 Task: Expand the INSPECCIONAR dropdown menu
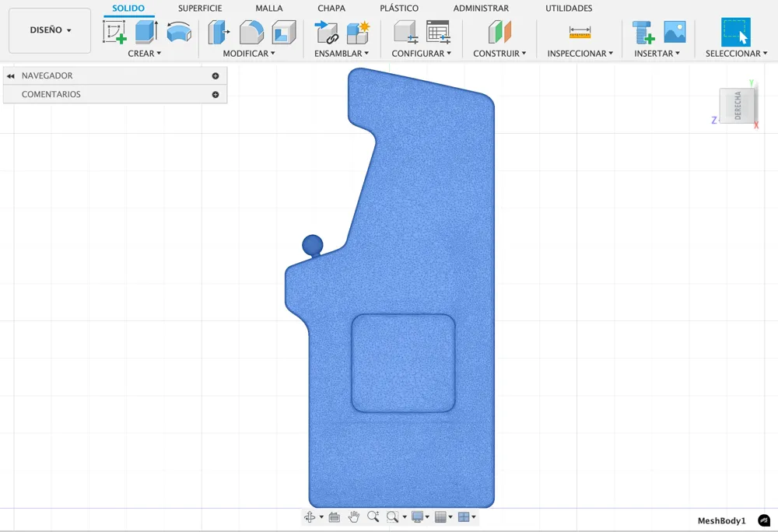point(580,54)
